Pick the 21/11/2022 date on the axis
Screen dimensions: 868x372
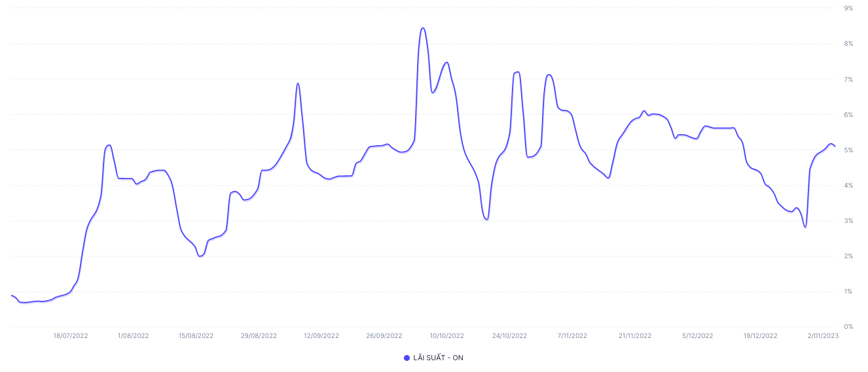point(635,336)
